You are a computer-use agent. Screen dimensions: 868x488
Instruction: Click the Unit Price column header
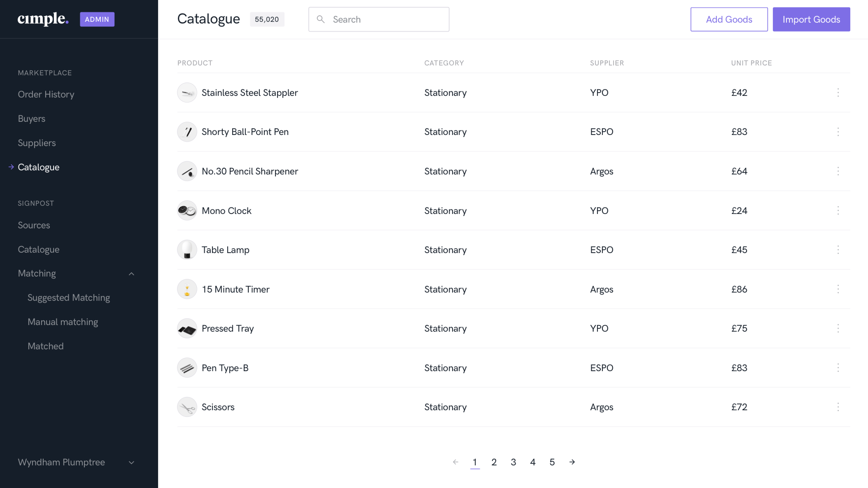coord(751,63)
